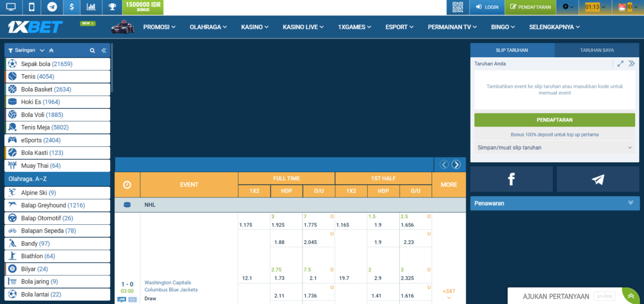This screenshot has width=644, height=304.
Task: Expand Simpan/muat slip taruhan dropdown
Action: click(554, 147)
